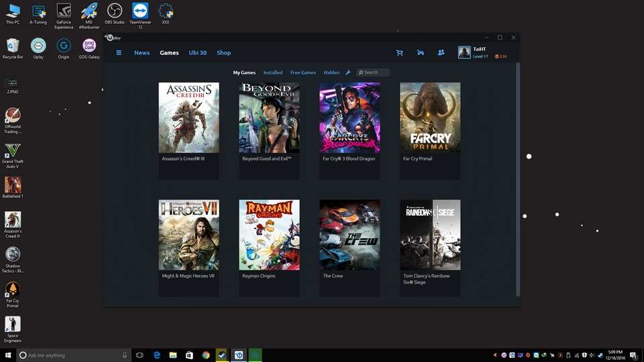Switch to the Games tab
Image resolution: width=644 pixels, height=362 pixels.
click(169, 52)
